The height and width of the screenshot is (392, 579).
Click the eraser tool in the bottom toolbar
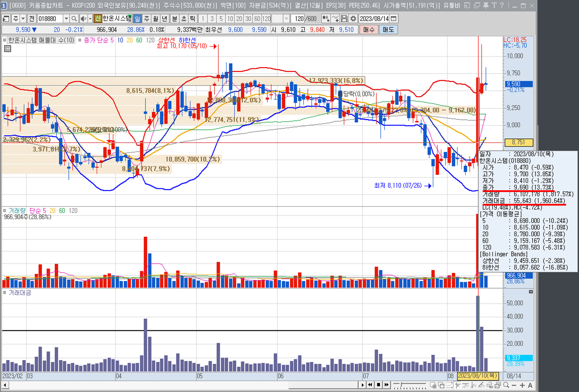(490, 385)
